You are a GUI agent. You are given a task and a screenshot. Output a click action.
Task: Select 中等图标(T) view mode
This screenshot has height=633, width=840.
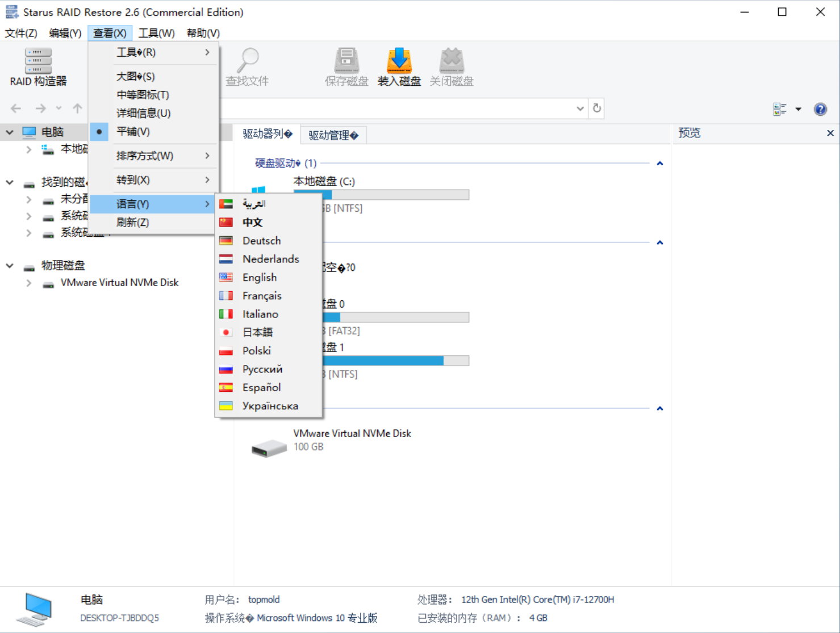pos(153,95)
